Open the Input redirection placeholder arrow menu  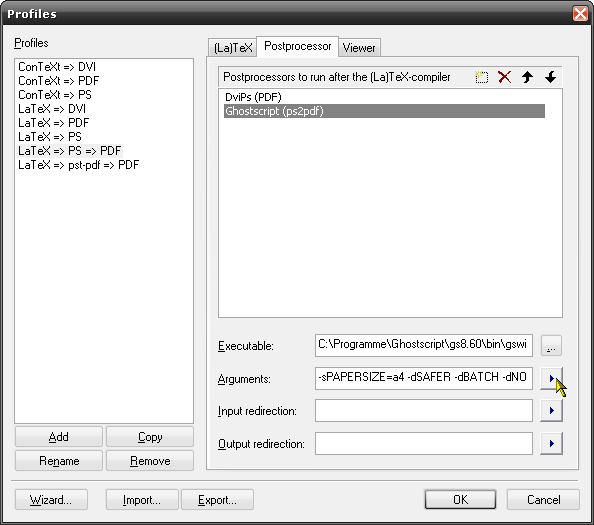coord(551,411)
